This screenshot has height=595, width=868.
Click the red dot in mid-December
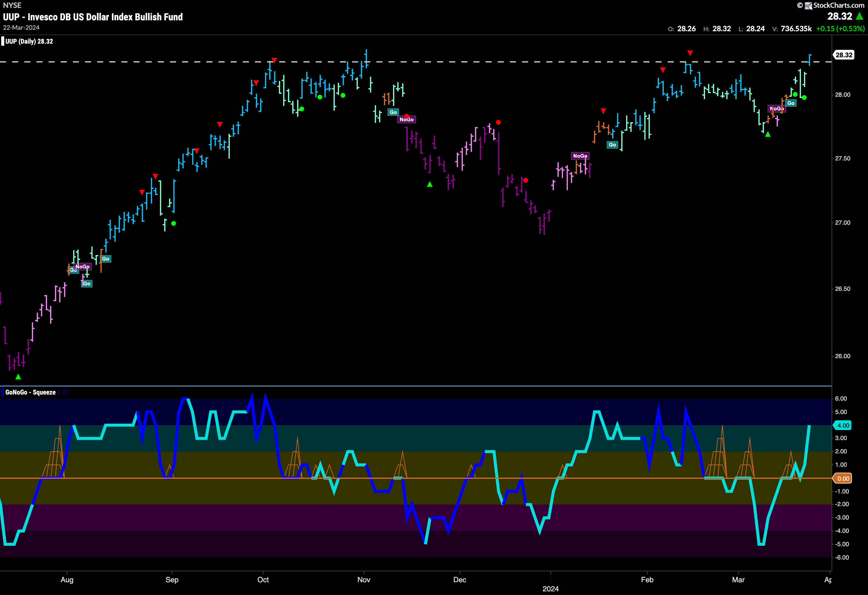[498, 123]
